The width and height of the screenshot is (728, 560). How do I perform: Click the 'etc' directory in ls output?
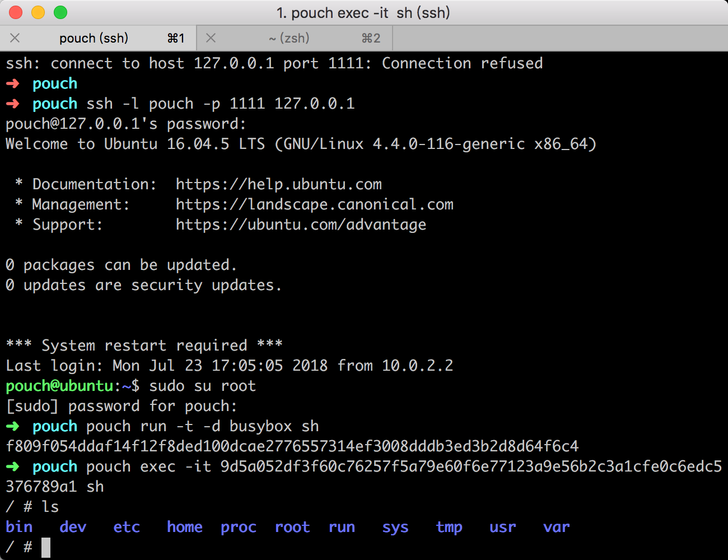coord(127,527)
